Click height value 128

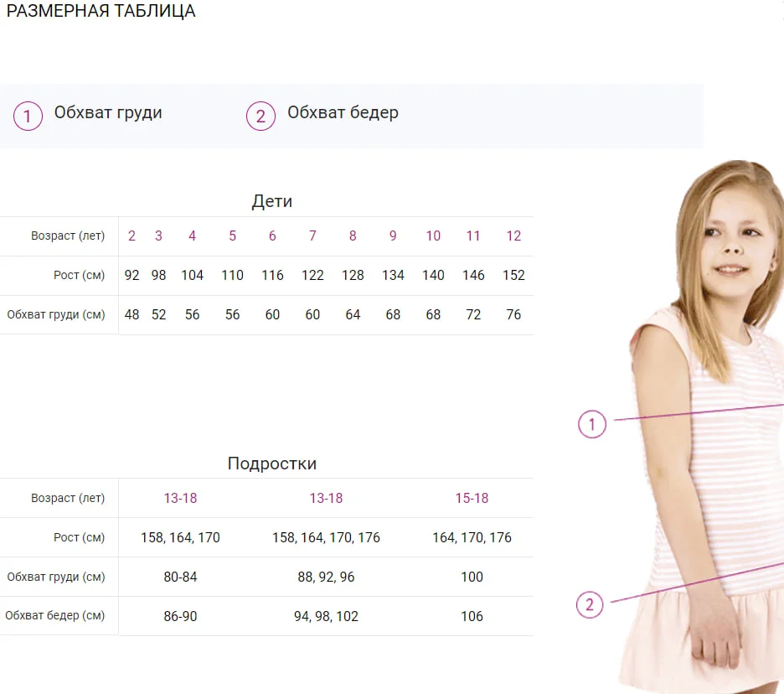(353, 275)
